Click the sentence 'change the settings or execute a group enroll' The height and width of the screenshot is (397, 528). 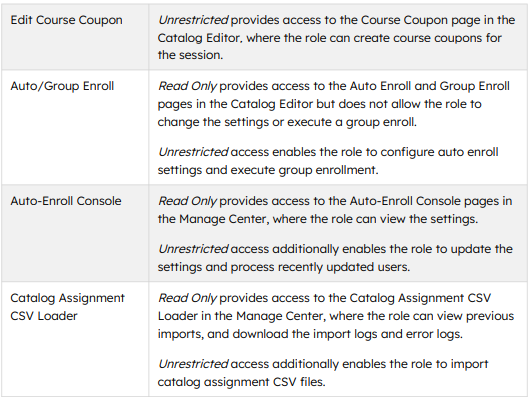coord(287,122)
